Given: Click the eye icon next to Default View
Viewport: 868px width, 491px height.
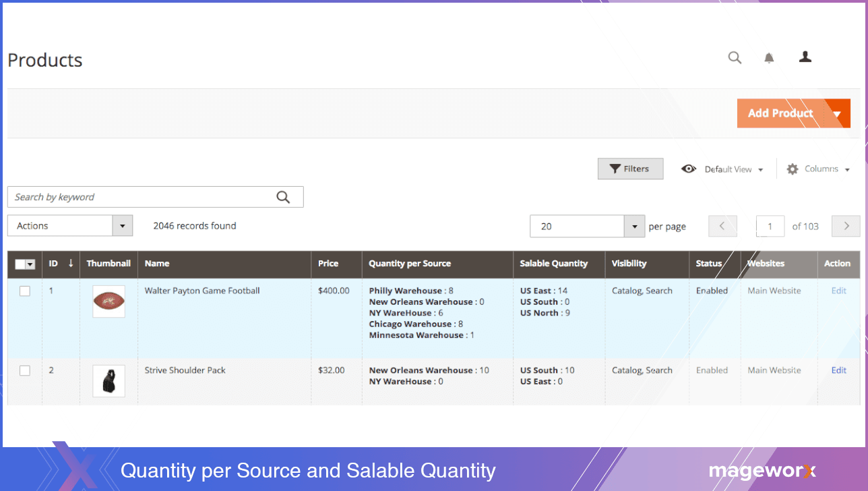Looking at the screenshot, I should pos(689,169).
